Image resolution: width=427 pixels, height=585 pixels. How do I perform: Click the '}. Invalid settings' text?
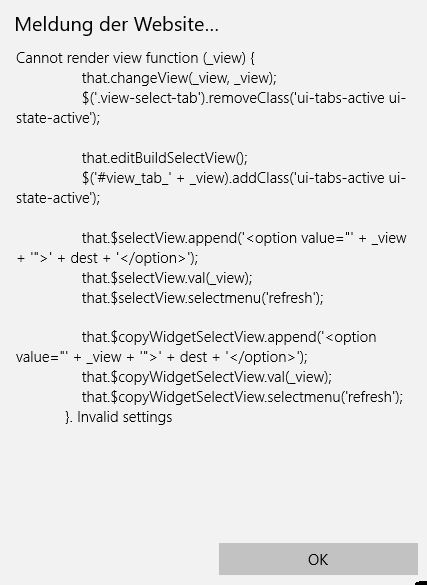(119, 417)
